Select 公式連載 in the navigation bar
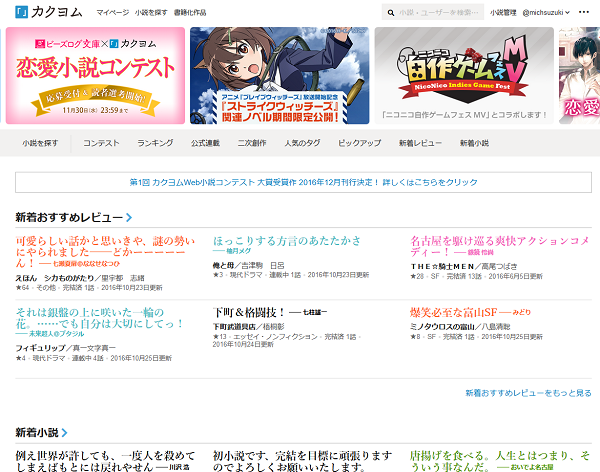600x472 pixels. (205, 143)
